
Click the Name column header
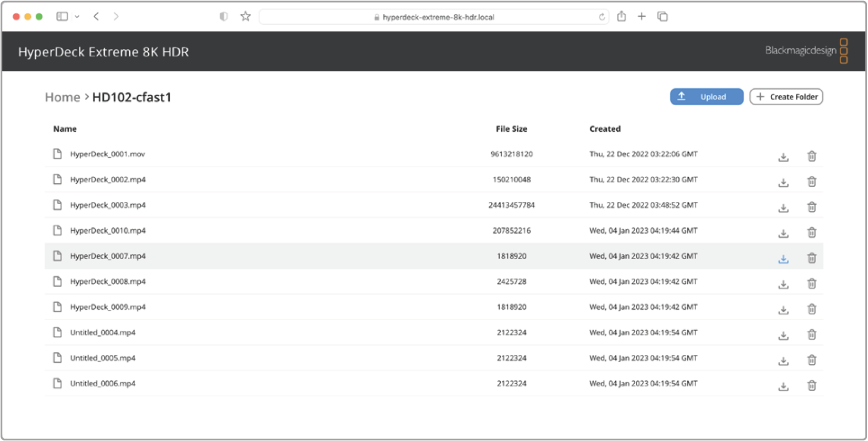[x=65, y=129]
